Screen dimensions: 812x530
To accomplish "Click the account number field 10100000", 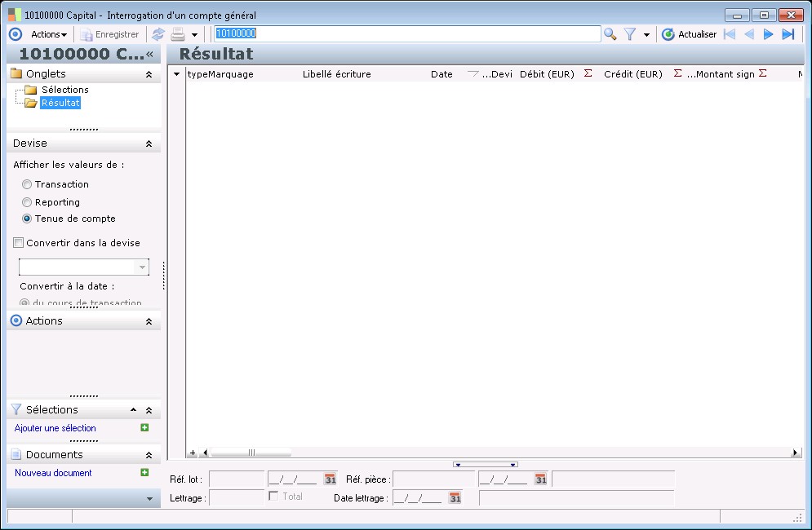I will point(407,33).
